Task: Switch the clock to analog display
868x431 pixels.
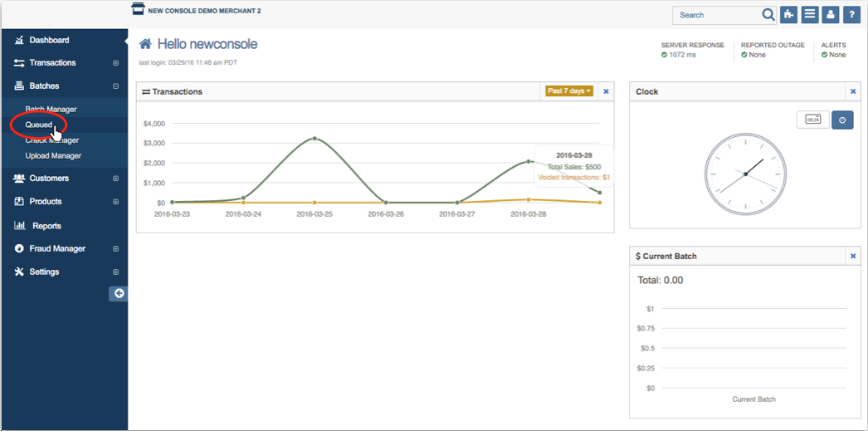Action: click(x=841, y=120)
